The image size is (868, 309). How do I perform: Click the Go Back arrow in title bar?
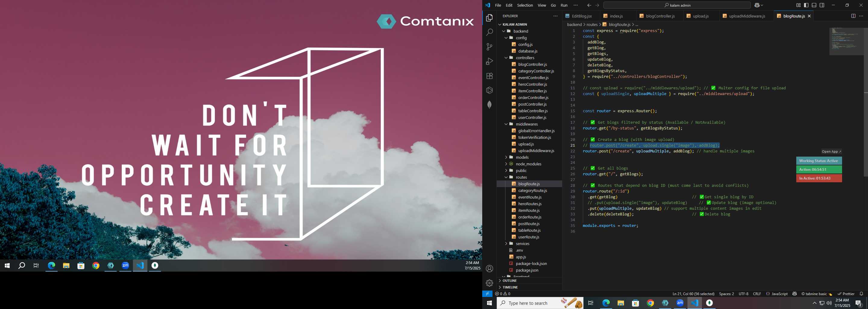point(589,5)
